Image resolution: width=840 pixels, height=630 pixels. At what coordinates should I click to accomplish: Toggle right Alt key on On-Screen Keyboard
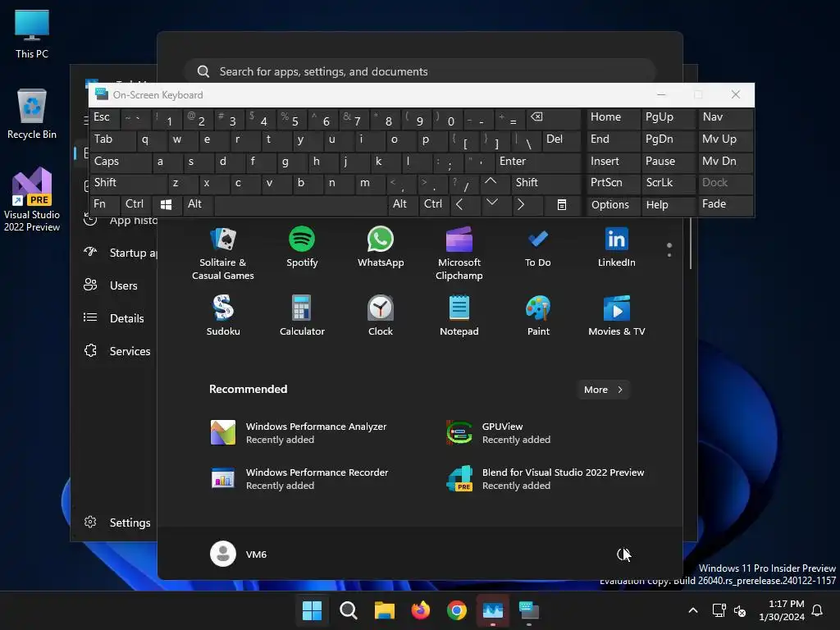tap(402, 204)
